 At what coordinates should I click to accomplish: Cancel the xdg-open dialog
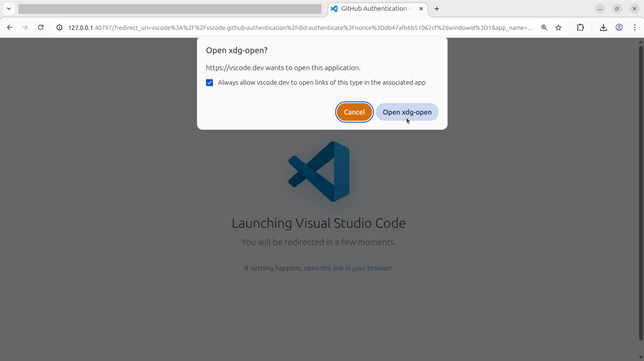click(x=354, y=112)
